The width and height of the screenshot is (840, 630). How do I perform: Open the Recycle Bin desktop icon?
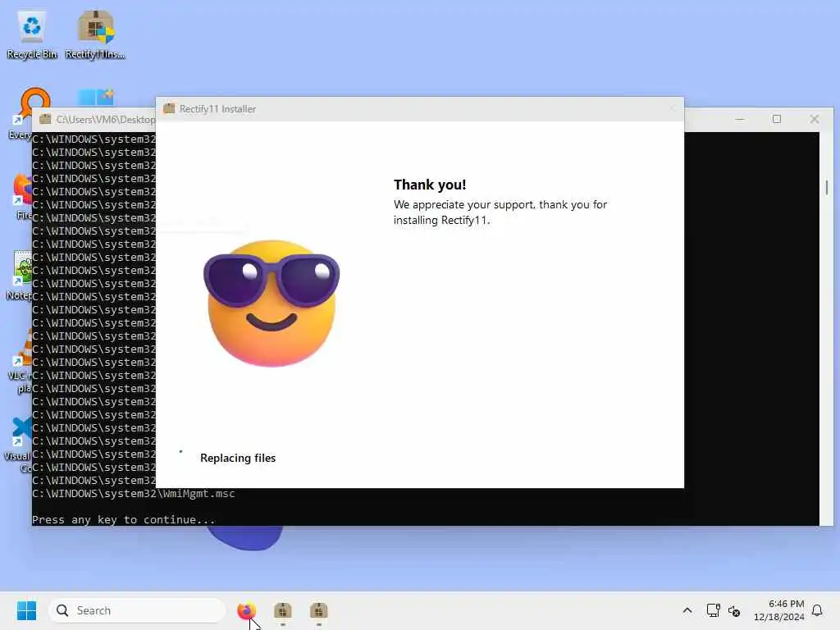tap(32, 34)
